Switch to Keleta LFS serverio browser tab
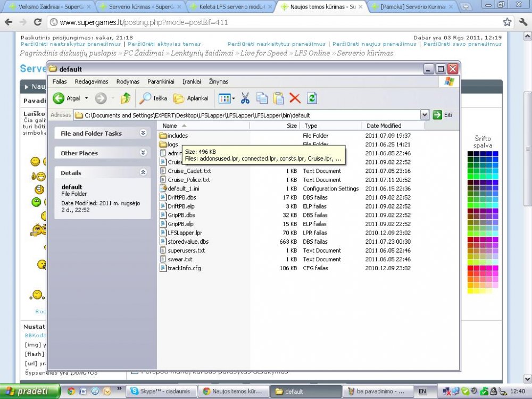The image size is (532, 399). 232,7
